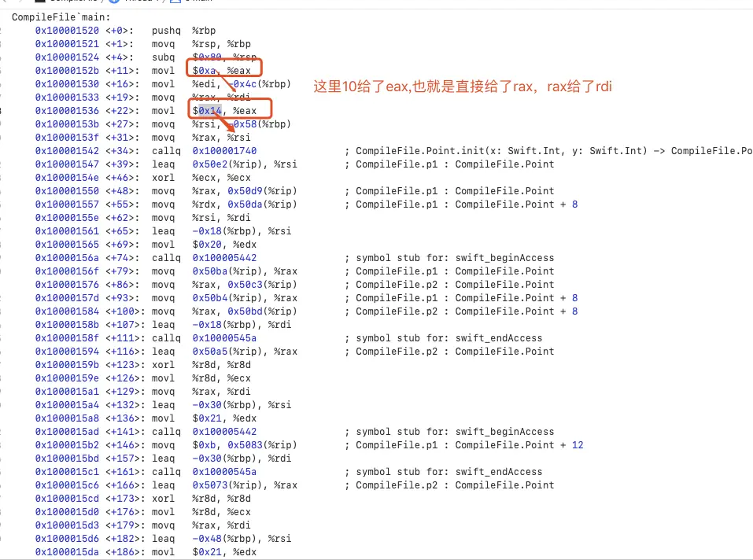
Task: Click address 0x10000159b at offset +123
Action: pos(67,365)
